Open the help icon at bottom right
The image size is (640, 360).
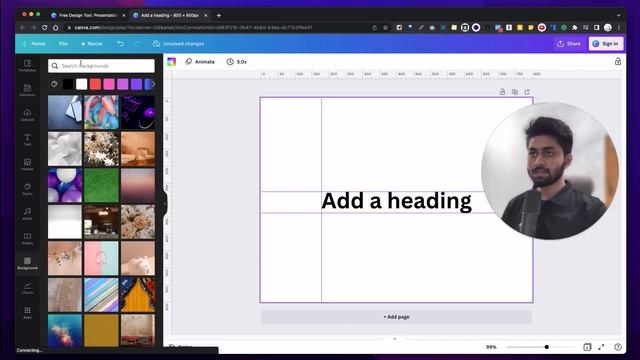[x=618, y=347]
